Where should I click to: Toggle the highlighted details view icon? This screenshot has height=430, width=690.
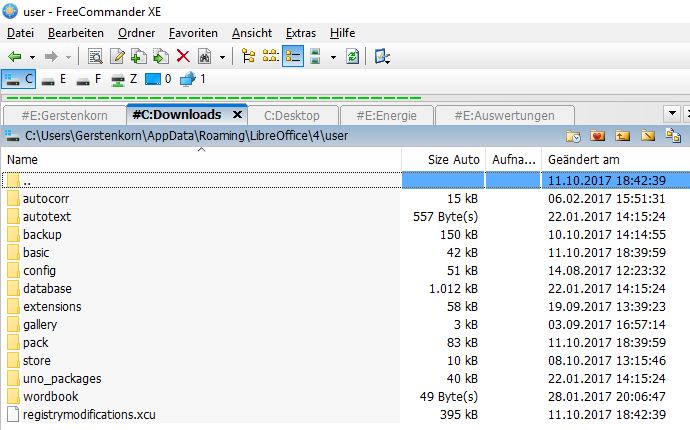point(293,57)
